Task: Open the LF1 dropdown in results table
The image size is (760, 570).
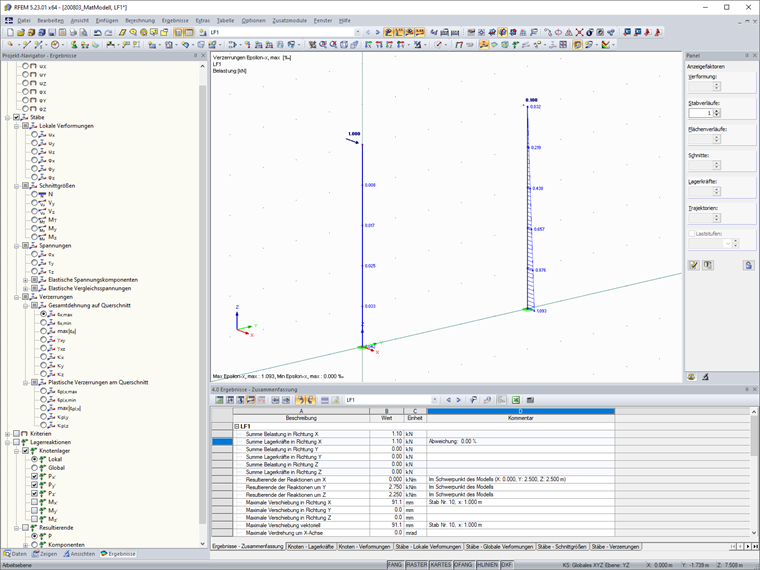Action: pos(434,400)
